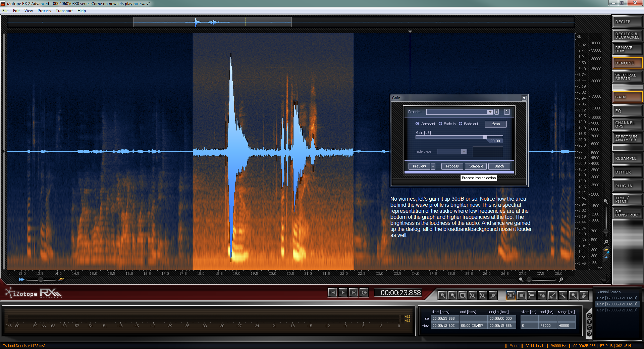Viewport: 644px width, 349px height.
Task: Click Compare in the Gain dialog
Action: click(476, 166)
